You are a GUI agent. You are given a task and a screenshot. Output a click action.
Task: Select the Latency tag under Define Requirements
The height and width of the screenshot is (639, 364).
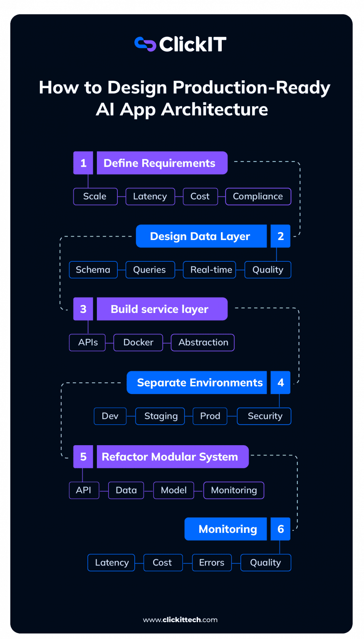tap(150, 196)
